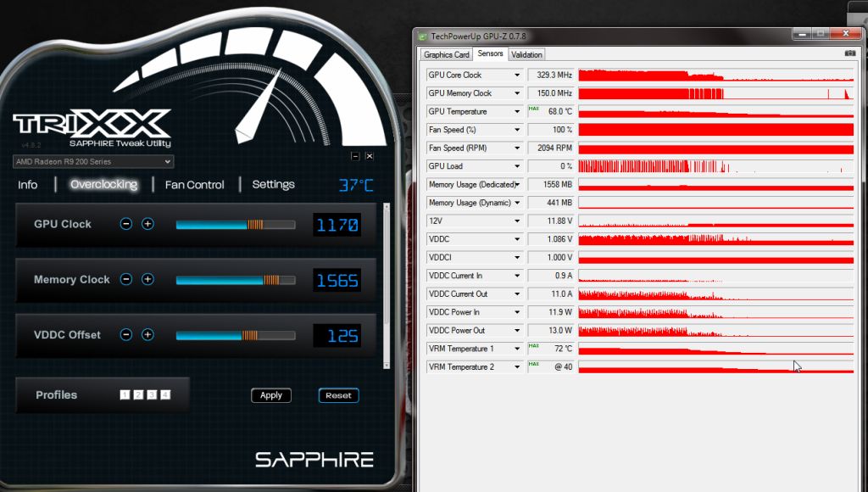Increase GPU Clock with the plus button
Screen dimensions: 868x492
[x=147, y=224]
